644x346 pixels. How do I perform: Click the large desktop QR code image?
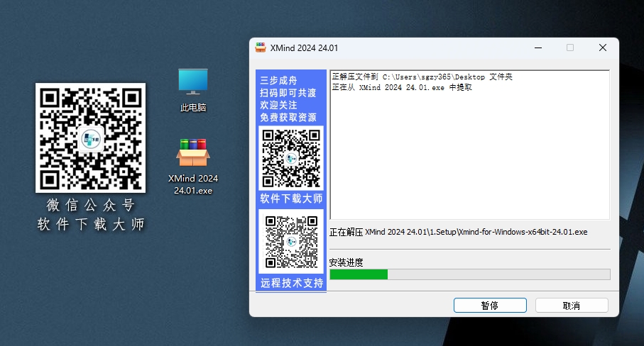tap(90, 138)
